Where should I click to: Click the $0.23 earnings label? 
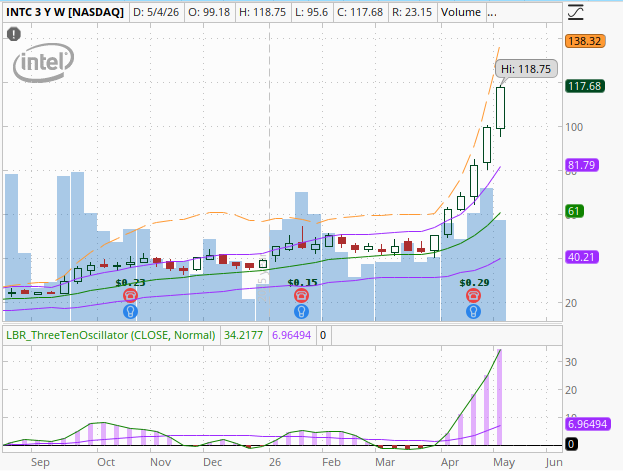pyautogui.click(x=130, y=283)
